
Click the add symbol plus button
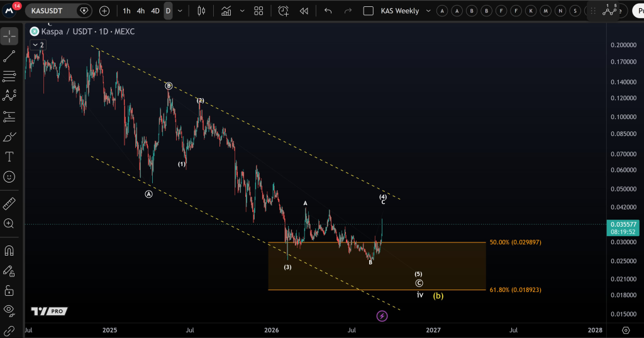104,11
